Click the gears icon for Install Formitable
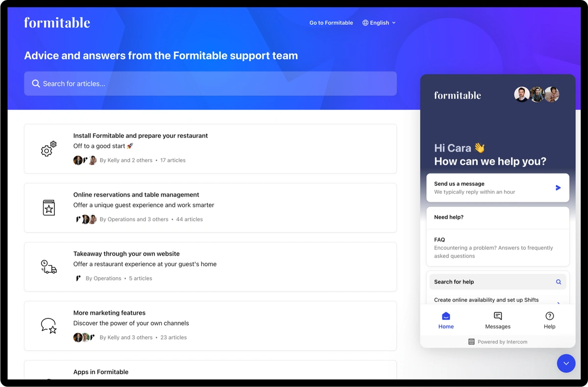 click(49, 149)
